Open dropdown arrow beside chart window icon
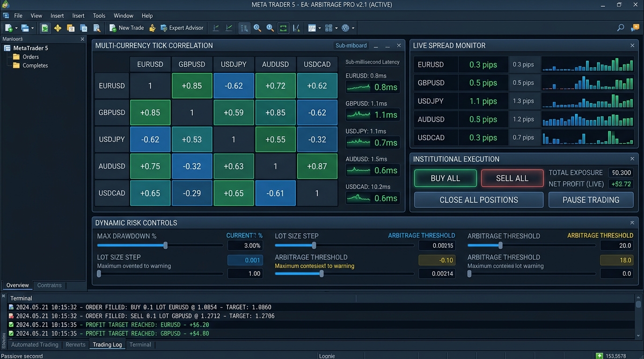This screenshot has height=359, width=644. 320,28
